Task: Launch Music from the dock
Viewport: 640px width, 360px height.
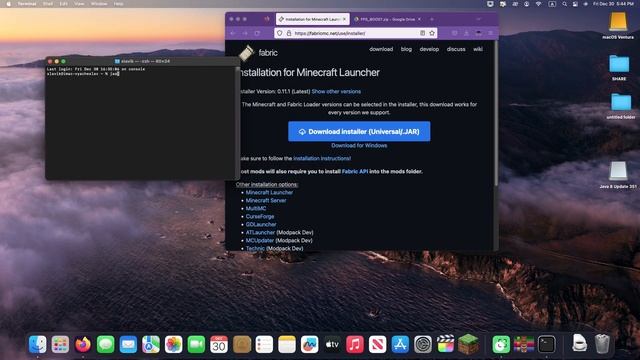Action: (x=355, y=344)
